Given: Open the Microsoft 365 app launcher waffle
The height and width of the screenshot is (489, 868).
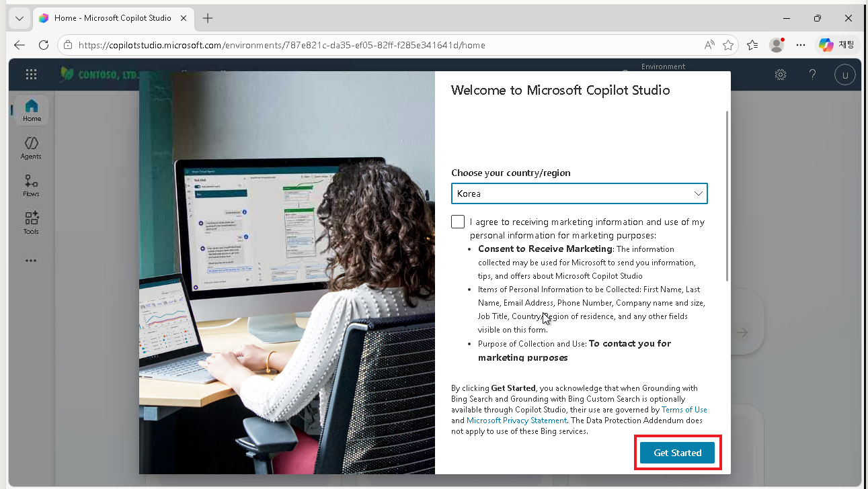Looking at the screenshot, I should (x=32, y=75).
